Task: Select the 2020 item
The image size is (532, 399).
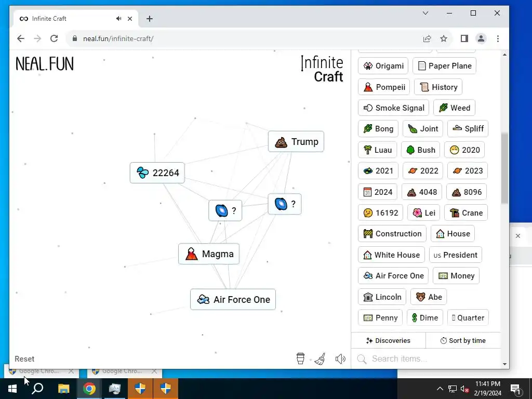Action: tap(464, 150)
